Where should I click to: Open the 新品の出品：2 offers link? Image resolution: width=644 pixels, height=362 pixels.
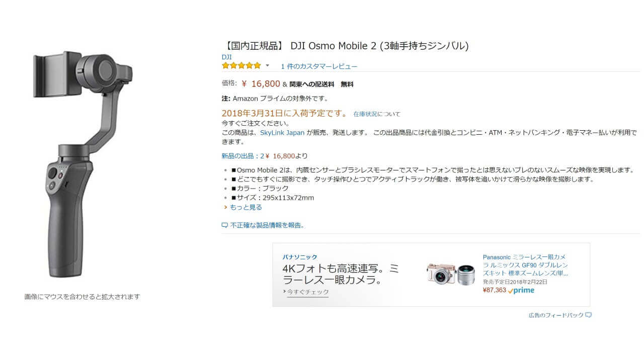(x=243, y=156)
